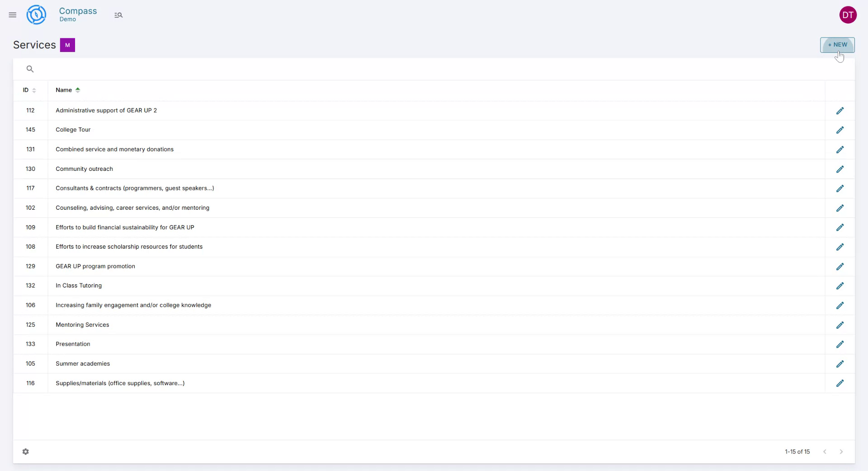This screenshot has width=868, height=471.
Task: Edit the College Tour service
Action: [x=840, y=130]
